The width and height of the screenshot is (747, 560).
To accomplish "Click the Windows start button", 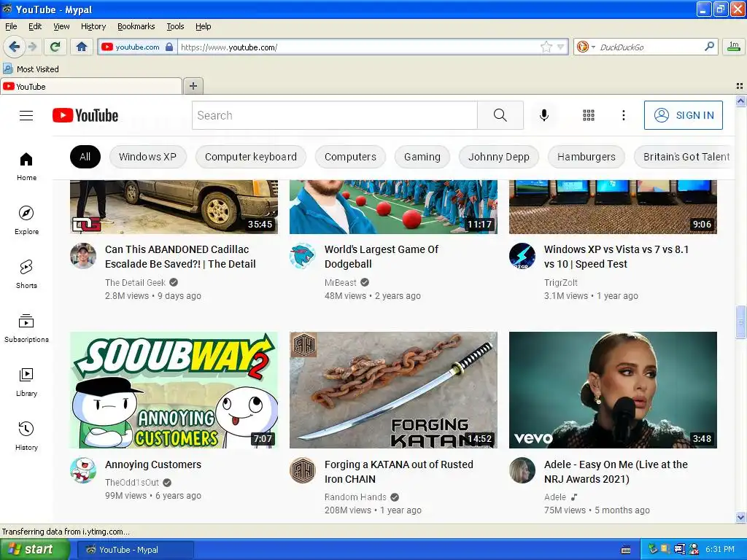I will [x=34, y=550].
